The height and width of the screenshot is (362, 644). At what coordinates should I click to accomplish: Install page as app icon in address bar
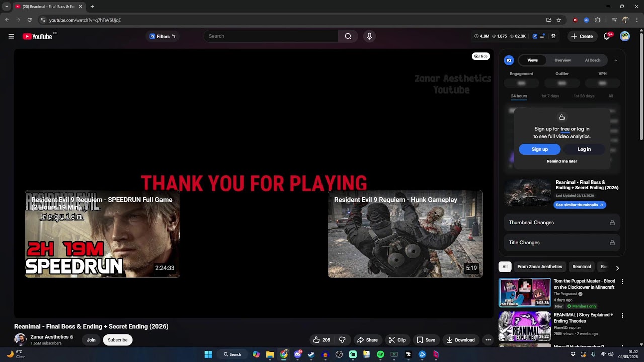[x=548, y=20]
